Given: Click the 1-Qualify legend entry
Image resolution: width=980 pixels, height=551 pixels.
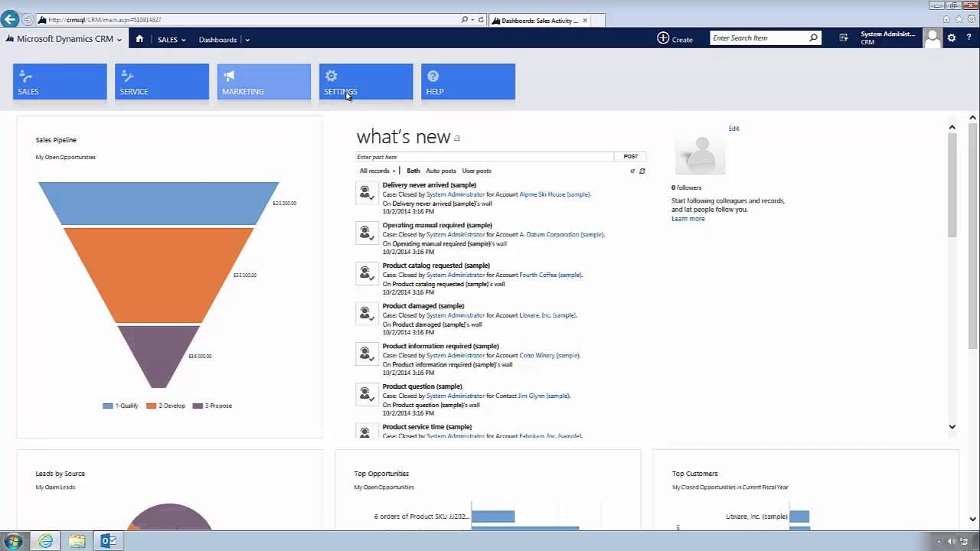Looking at the screenshot, I should (120, 406).
